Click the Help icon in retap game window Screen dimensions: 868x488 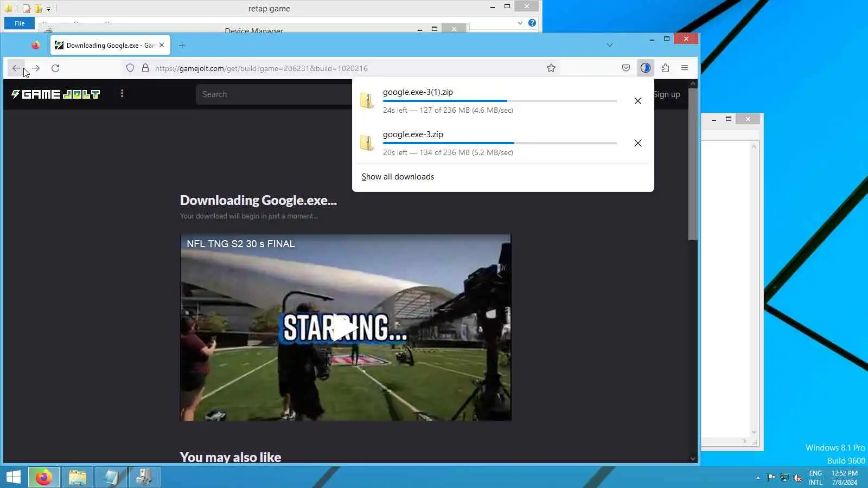pos(532,23)
